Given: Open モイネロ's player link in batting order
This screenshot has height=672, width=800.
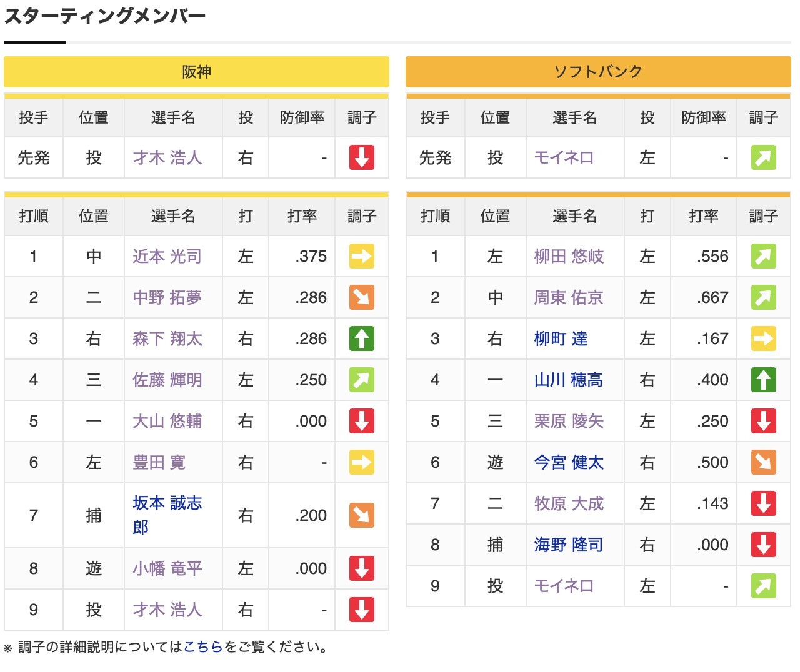Looking at the screenshot, I should 563,586.
